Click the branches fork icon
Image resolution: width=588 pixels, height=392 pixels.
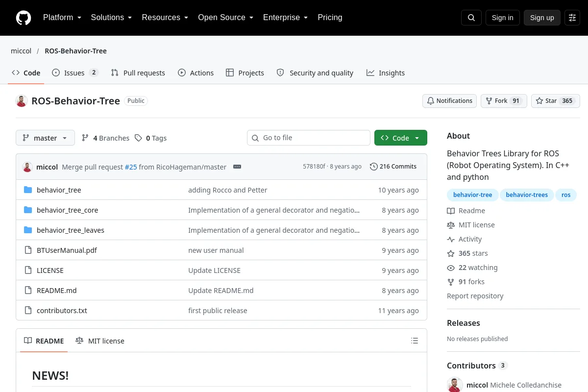(85, 138)
